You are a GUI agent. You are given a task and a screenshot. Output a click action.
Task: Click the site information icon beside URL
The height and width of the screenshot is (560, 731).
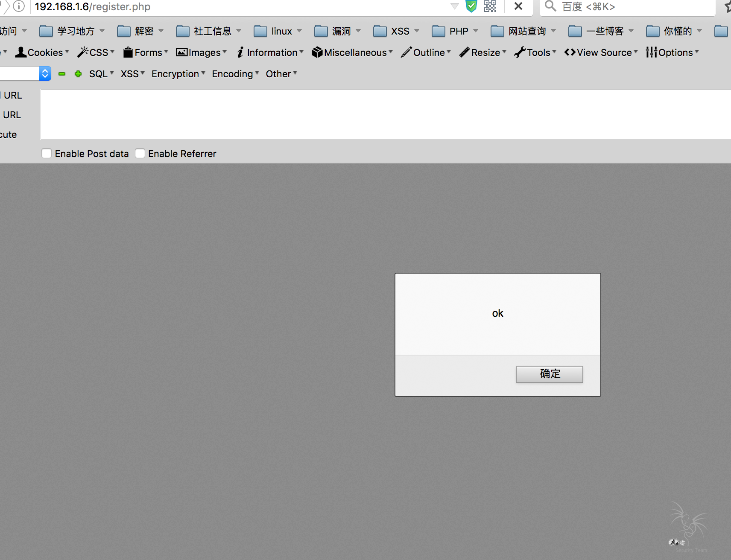(x=19, y=6)
